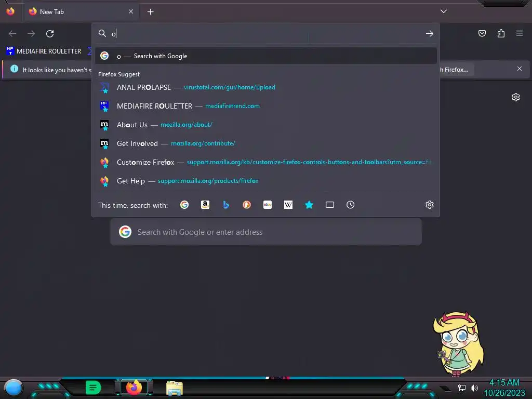Click the cartoon character desktop widget

click(x=458, y=344)
